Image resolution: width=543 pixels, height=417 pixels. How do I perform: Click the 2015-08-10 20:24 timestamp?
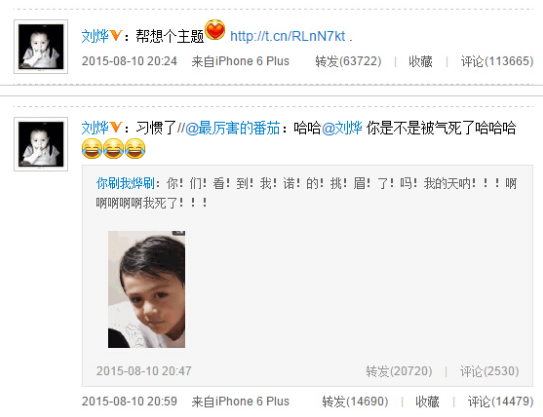(x=129, y=61)
